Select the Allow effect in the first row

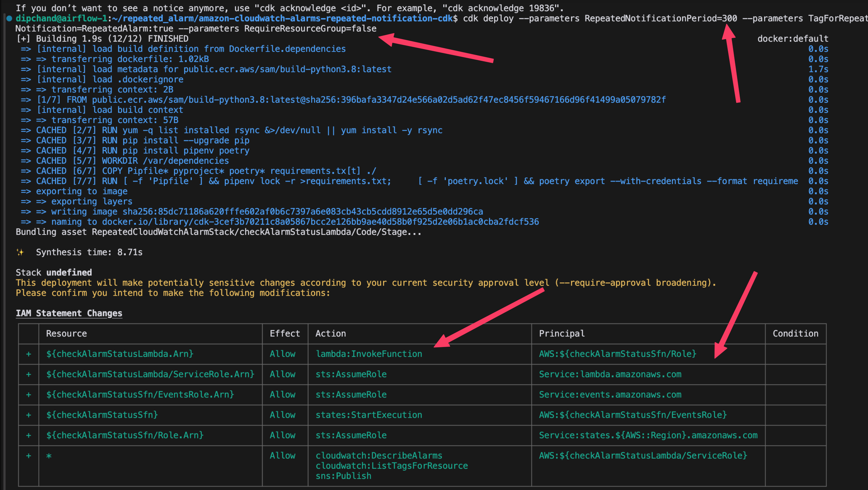tap(283, 354)
